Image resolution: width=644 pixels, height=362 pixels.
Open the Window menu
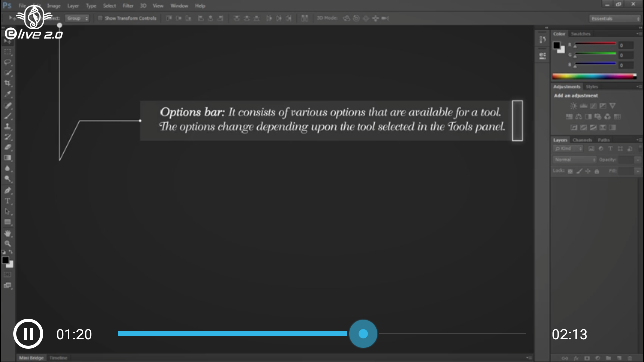pyautogui.click(x=179, y=6)
